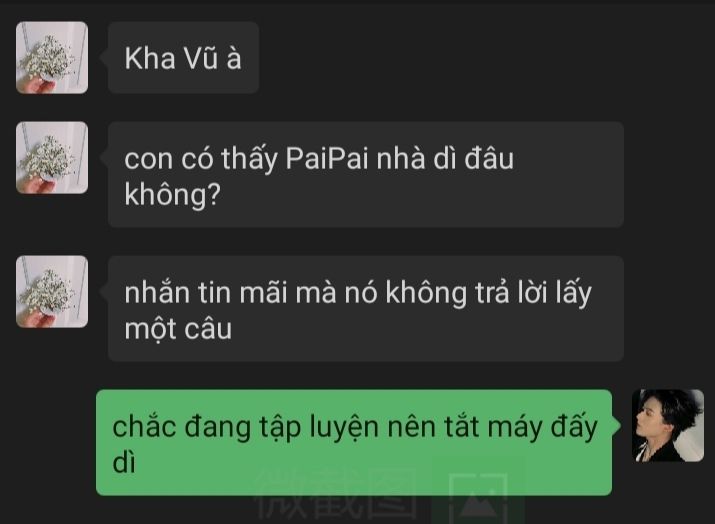This screenshot has width=715, height=524.
Task: Open flower avatar beside "Kha Vũ à" message
Action: pyautogui.click(x=52, y=57)
